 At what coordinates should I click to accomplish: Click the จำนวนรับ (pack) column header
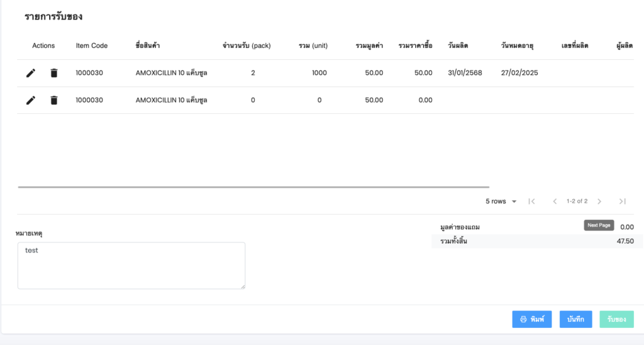[247, 46]
